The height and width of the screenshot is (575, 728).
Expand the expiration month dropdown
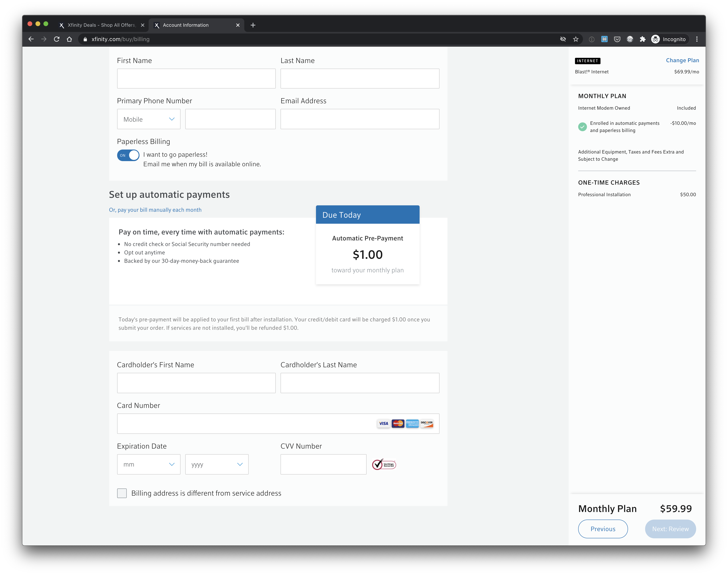point(148,465)
